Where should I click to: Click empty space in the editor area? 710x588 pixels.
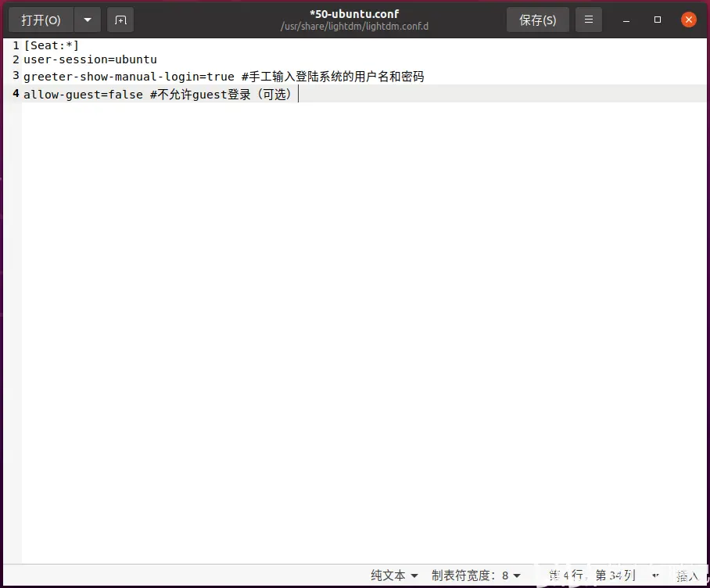(x=352, y=313)
